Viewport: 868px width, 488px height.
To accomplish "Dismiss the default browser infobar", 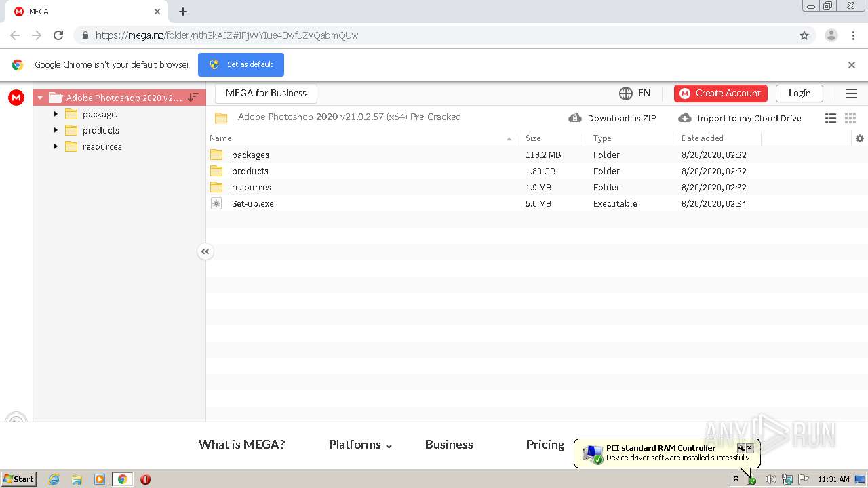I will pyautogui.click(x=852, y=65).
